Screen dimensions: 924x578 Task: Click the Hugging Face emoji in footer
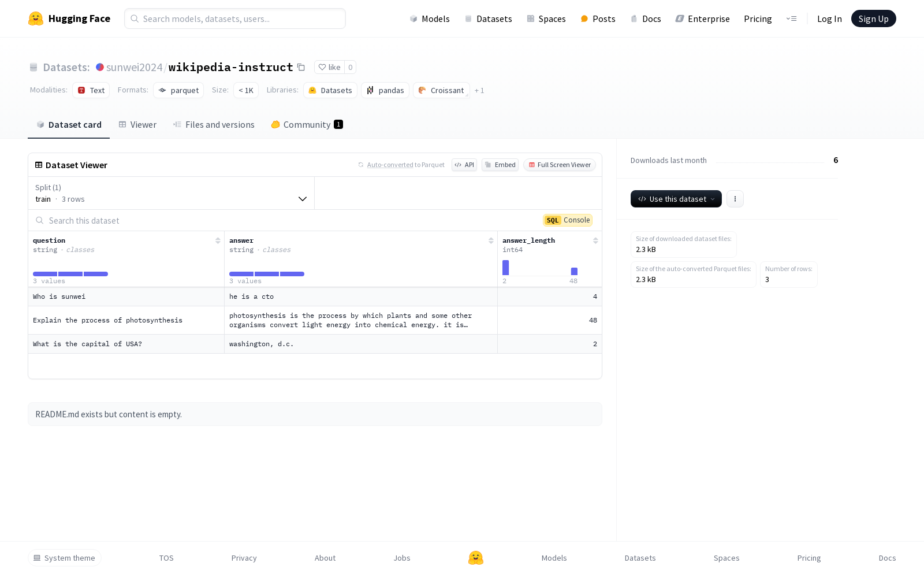[476, 558]
